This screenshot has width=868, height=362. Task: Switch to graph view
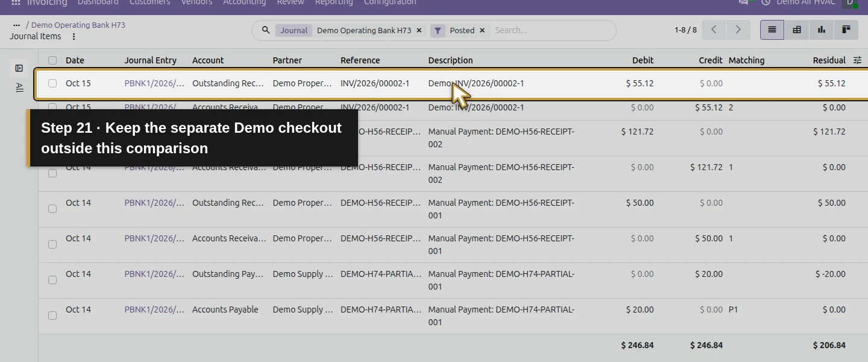click(822, 30)
